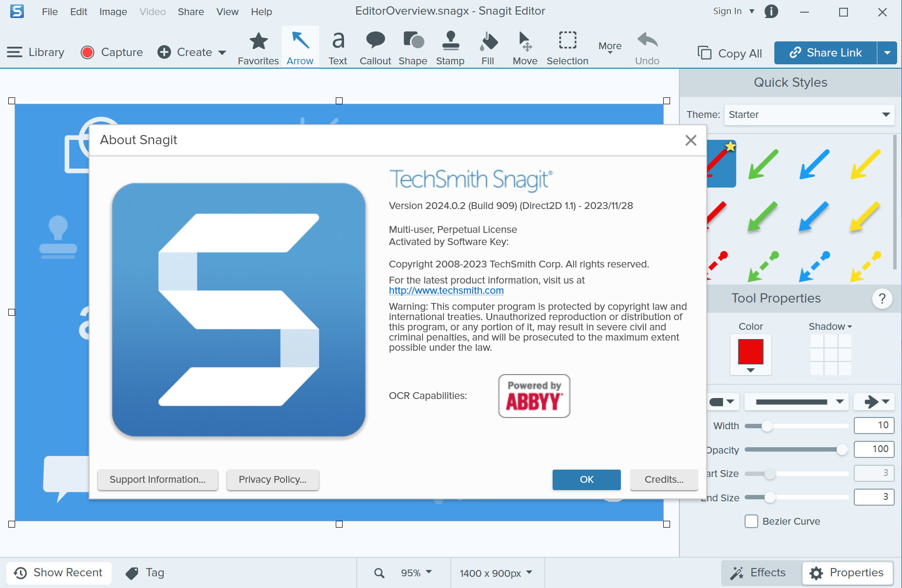Open the Edit menu
The width and height of the screenshot is (902, 588).
pyautogui.click(x=78, y=12)
